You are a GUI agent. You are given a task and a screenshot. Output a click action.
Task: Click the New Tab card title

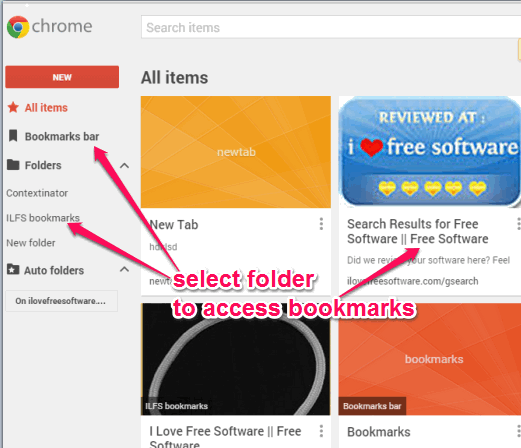coord(174,225)
